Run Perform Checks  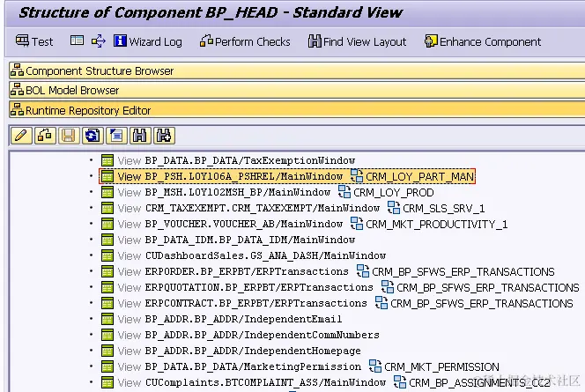click(x=245, y=41)
